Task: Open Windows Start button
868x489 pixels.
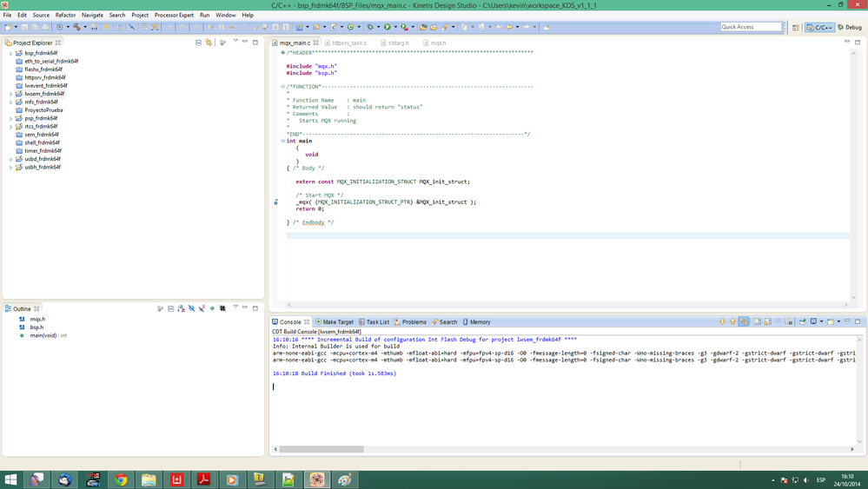Action: pyautogui.click(x=10, y=479)
